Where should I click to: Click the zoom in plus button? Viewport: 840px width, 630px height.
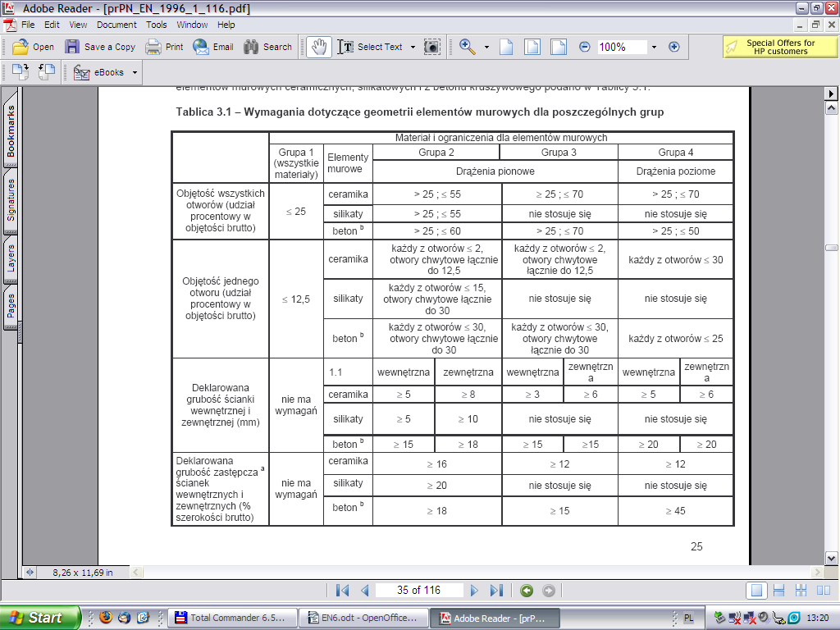point(674,47)
